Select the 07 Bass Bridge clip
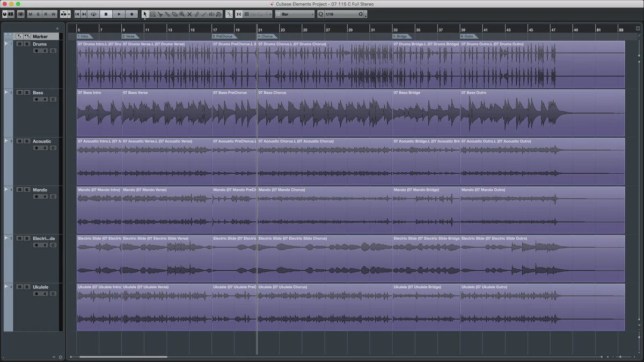 (426, 113)
